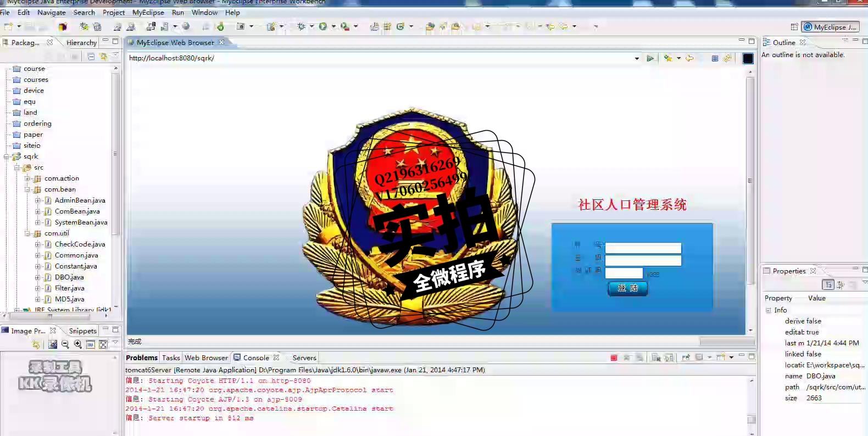Open the MyEclipse menu
This screenshot has height=436, width=868.
coord(148,12)
